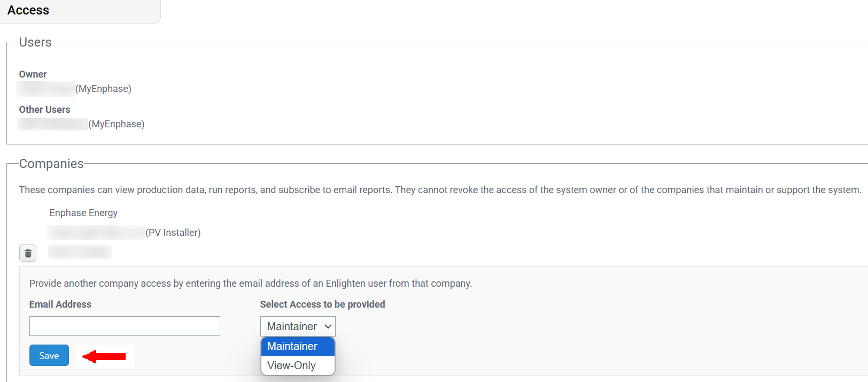Focus the Email Address input field
Image resolution: width=868 pixels, height=382 pixels.
125,326
